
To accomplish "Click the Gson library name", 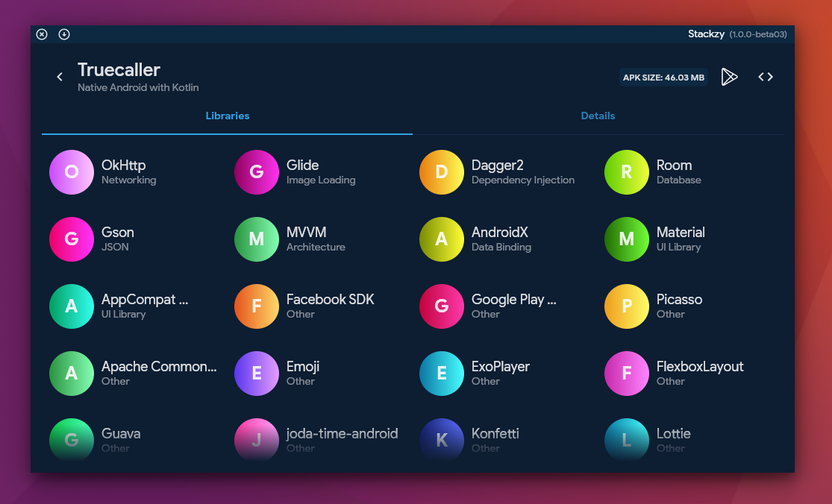I will tap(118, 232).
